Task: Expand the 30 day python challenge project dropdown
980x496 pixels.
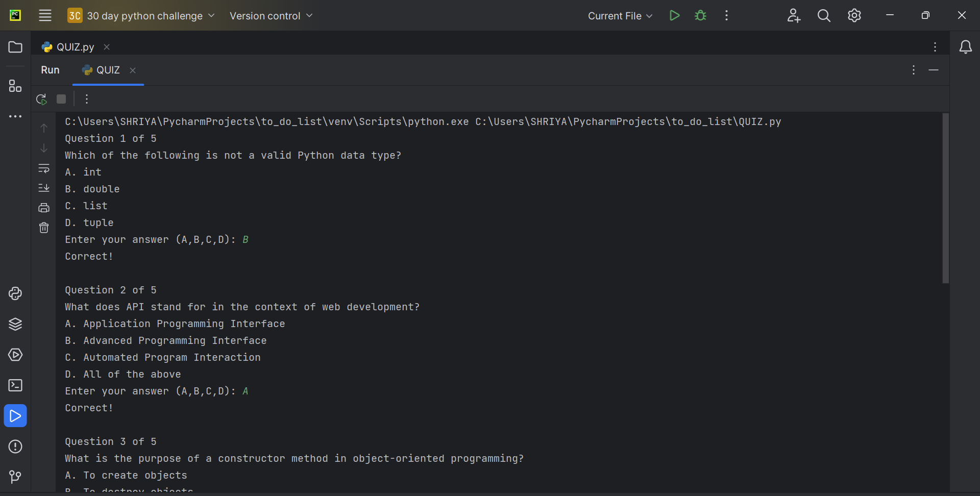Action: click(141, 16)
